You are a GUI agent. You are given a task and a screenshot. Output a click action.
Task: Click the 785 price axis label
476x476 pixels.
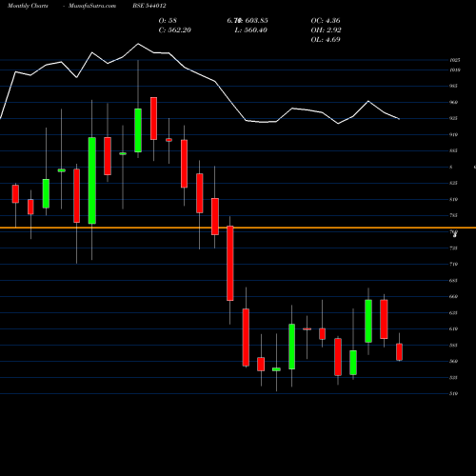453,215
